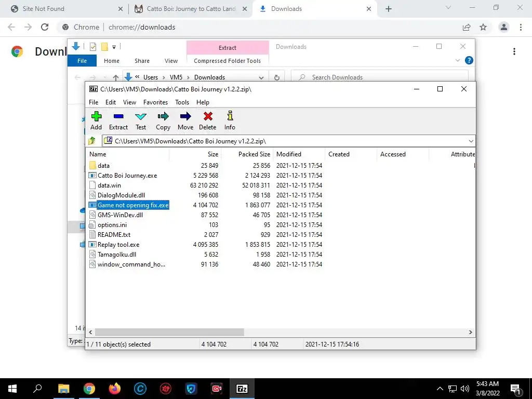Click the horizontal scrollbar left arrow
The image size is (532, 399).
pos(90,332)
